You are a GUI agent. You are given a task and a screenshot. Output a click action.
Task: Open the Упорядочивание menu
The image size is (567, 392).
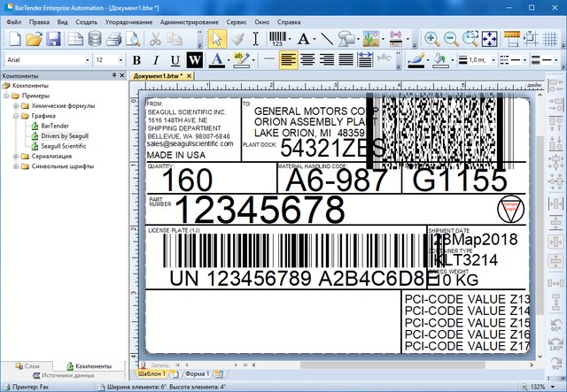click(x=128, y=22)
